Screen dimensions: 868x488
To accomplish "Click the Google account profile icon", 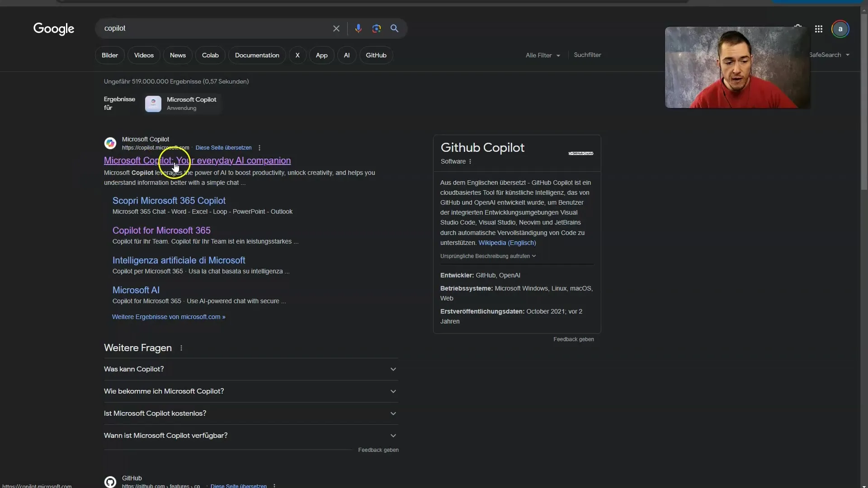I will click(x=840, y=28).
